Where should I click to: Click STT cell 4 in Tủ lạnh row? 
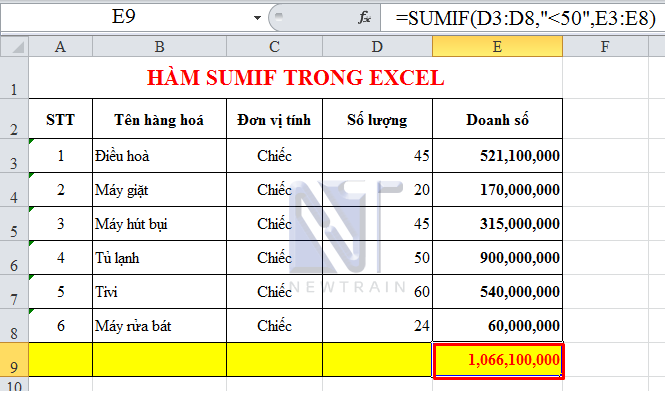60,258
